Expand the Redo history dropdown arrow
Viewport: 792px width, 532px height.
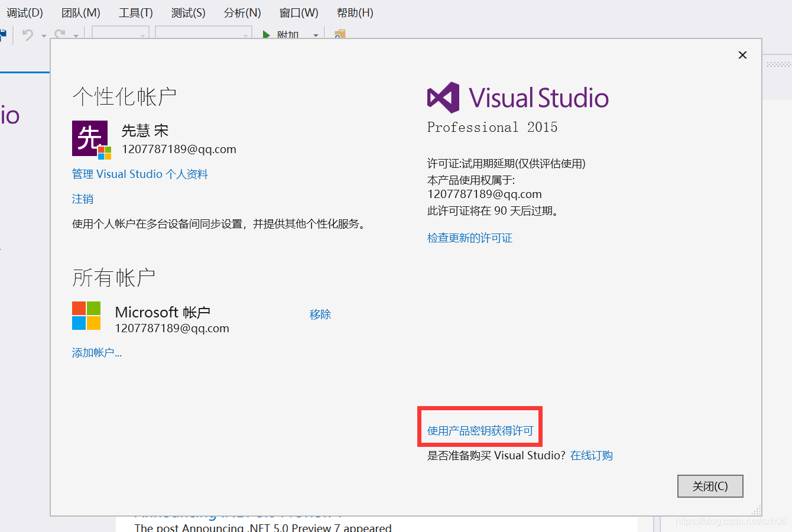tap(76, 35)
